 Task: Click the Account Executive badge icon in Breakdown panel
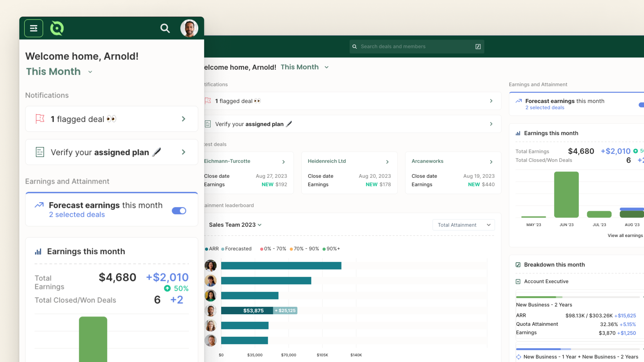[518, 281]
